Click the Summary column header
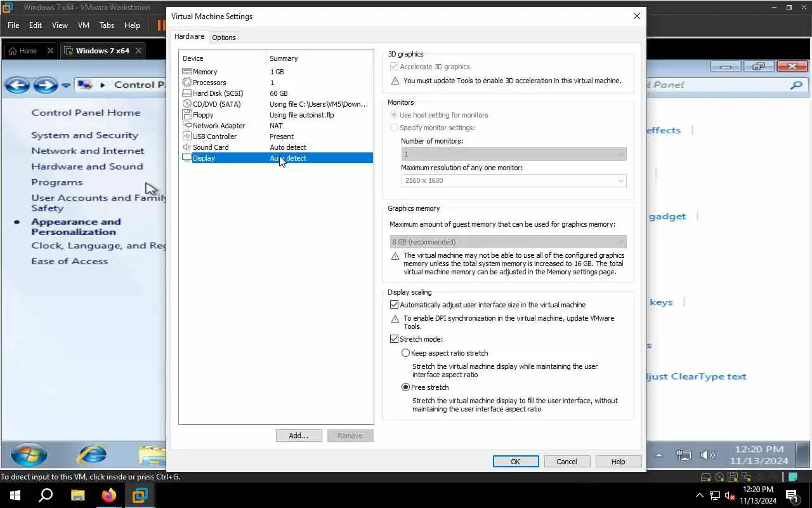Screen dimensions: 812x508 320,58
